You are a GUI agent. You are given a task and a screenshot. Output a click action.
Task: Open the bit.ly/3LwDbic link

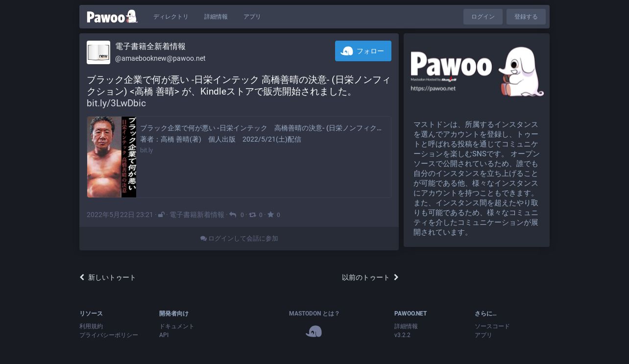[x=116, y=103]
